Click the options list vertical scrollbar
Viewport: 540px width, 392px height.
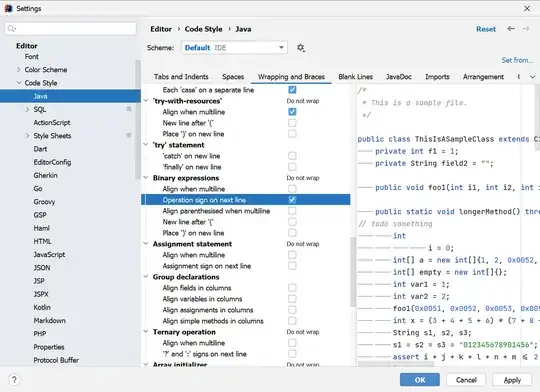pos(353,272)
